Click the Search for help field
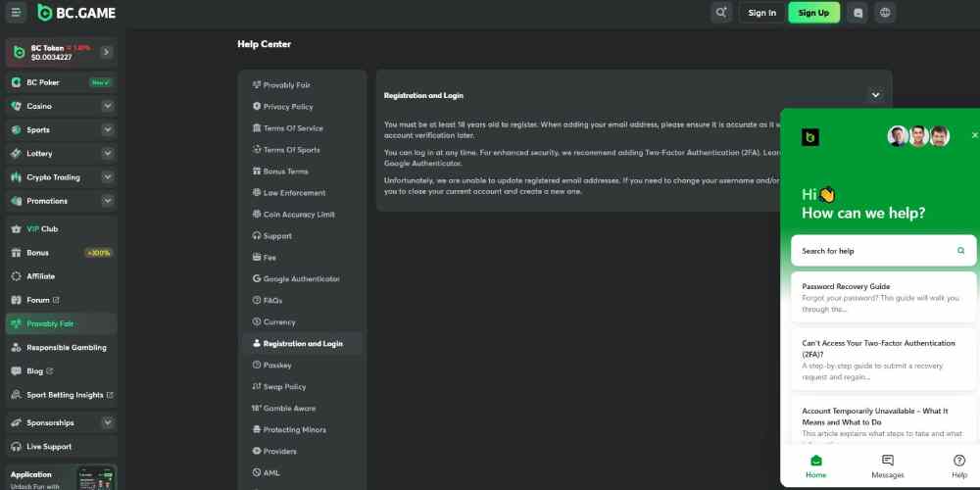Viewport: 980px width, 490px height. pyautogui.click(x=872, y=251)
